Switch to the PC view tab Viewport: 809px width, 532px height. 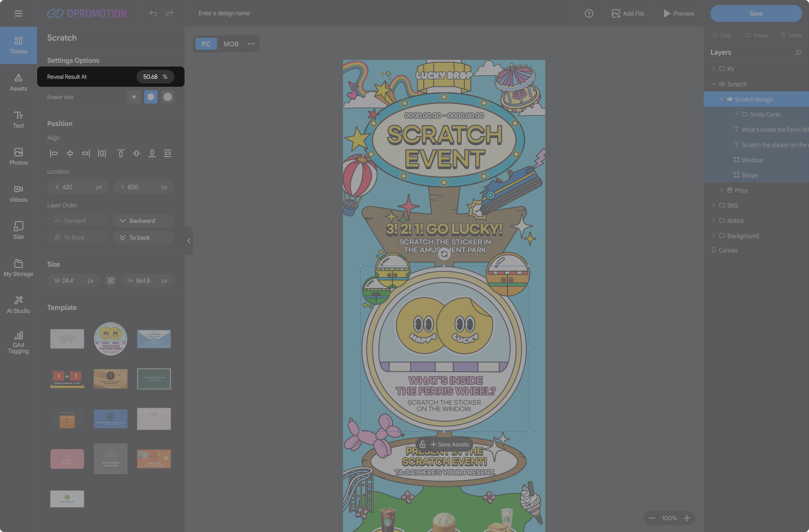coord(206,44)
